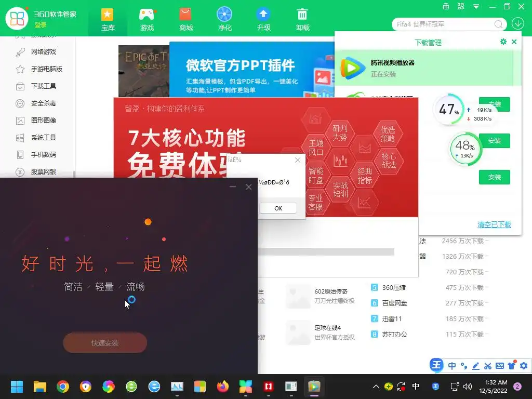
Task: Click the 47% speed indicator circle
Action: [x=449, y=109]
